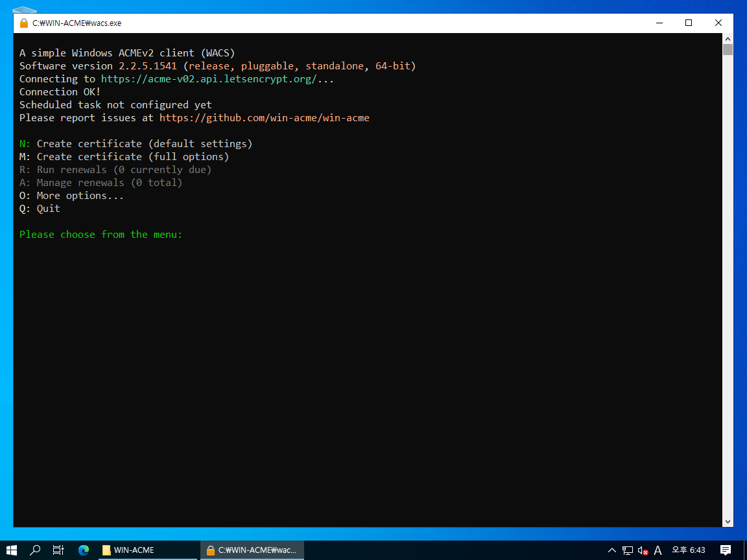This screenshot has height=560, width=747.
Task: Click 'Q: Quit' menu line
Action: tap(40, 209)
